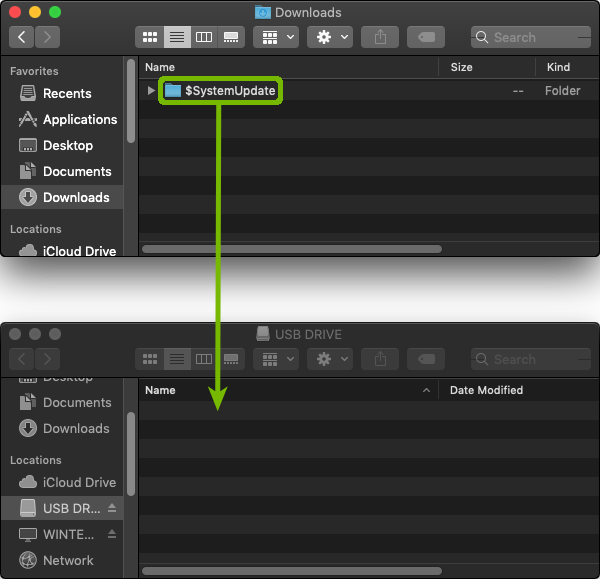Viewport: 600px width, 579px height.
Task: Eject the USB DRIVE volume
Action: 112,508
